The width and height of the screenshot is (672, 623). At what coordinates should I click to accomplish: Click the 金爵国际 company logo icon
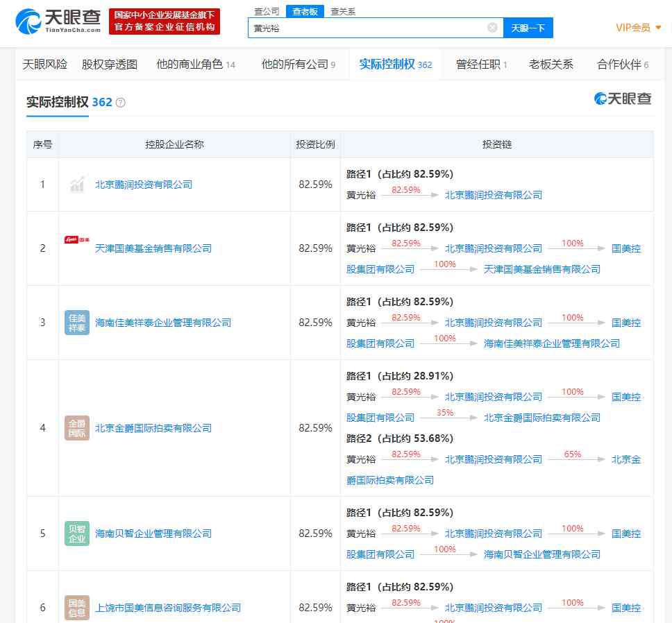77,428
